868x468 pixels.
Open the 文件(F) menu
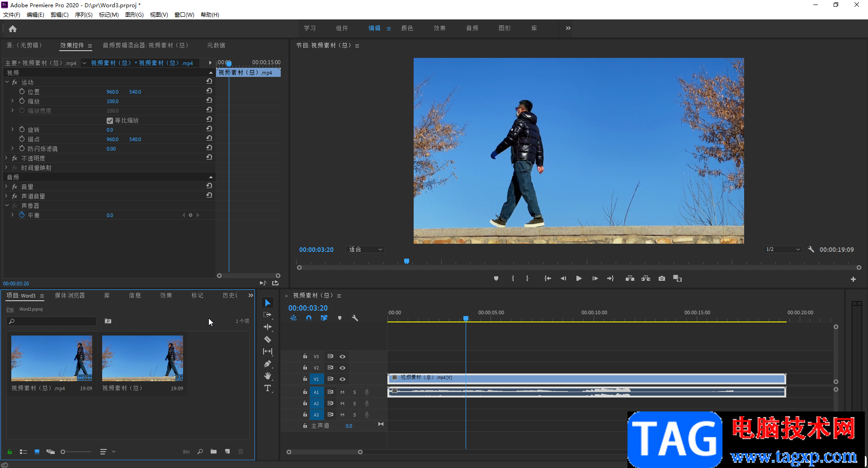[12, 15]
